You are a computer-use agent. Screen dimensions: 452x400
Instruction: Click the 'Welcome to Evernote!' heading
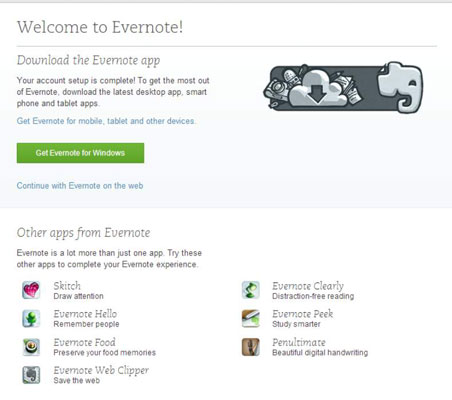100,27
